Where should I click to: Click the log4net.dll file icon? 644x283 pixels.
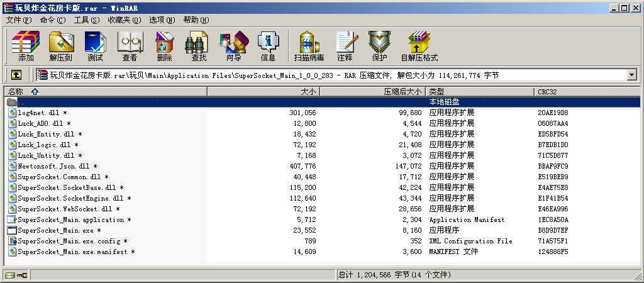pyautogui.click(x=12, y=113)
